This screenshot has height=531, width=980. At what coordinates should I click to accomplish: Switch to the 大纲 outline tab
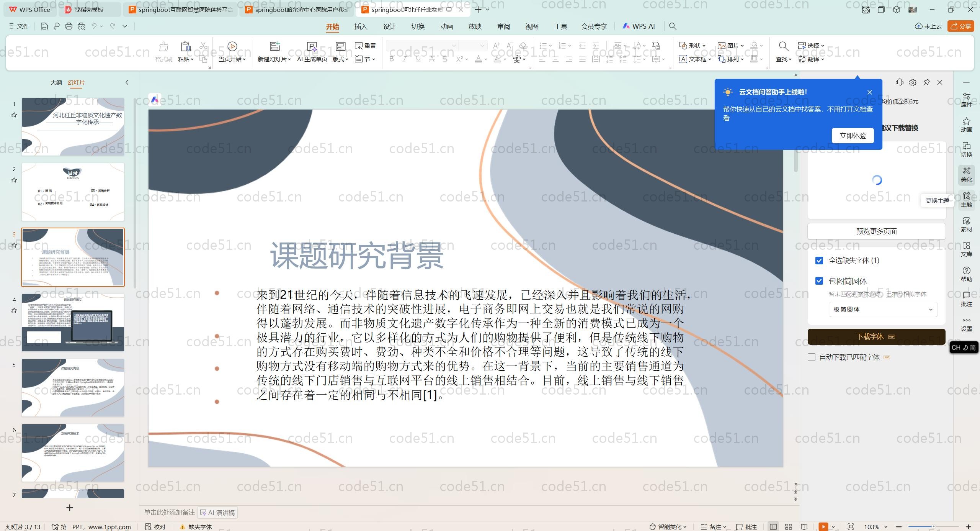tap(56, 82)
